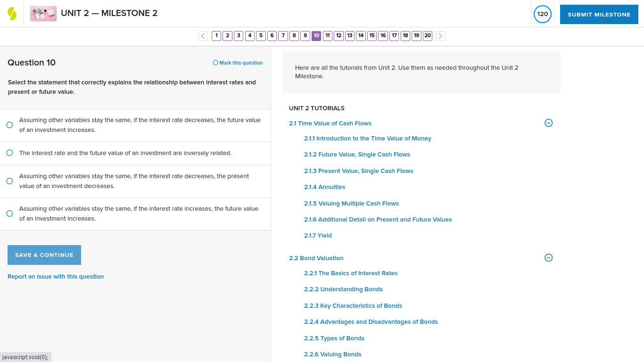The width and height of the screenshot is (644, 362).
Task: Open the 2.1.7 Yield tutorial
Action: 318,235
